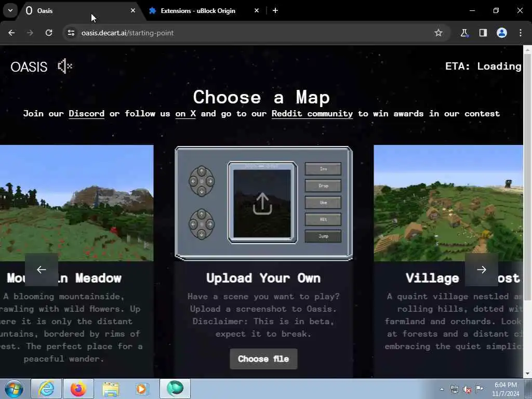
Task: Click the browser back arrow
Action: coord(11,33)
